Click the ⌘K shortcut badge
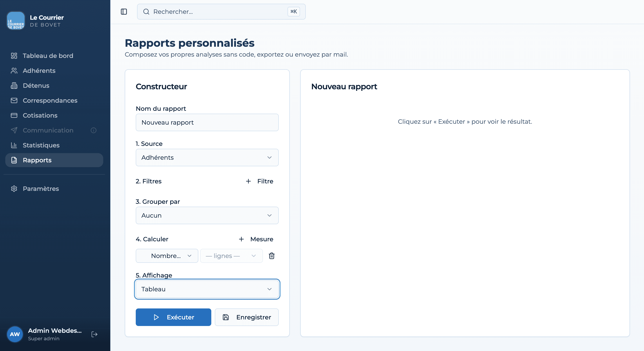The height and width of the screenshot is (351, 644). pyautogui.click(x=293, y=12)
